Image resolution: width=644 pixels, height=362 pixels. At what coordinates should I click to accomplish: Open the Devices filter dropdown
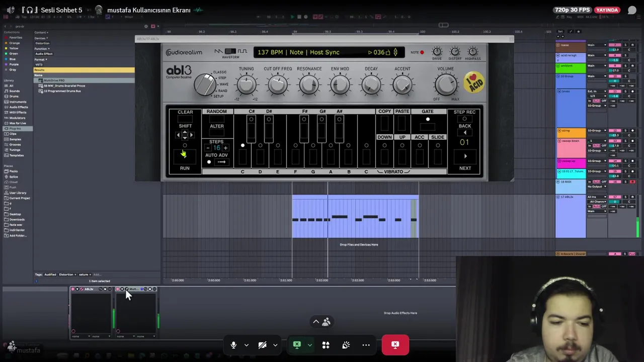point(41,38)
